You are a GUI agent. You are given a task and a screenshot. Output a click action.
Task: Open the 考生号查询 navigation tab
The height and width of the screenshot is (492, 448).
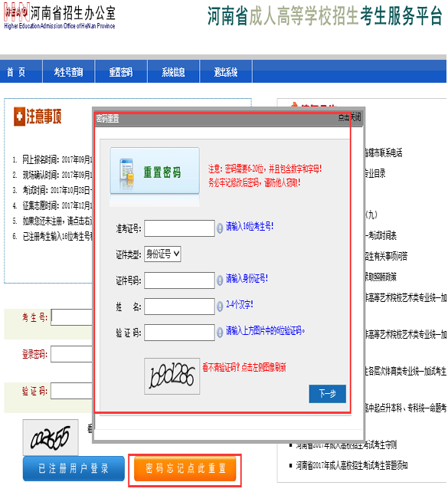68,72
